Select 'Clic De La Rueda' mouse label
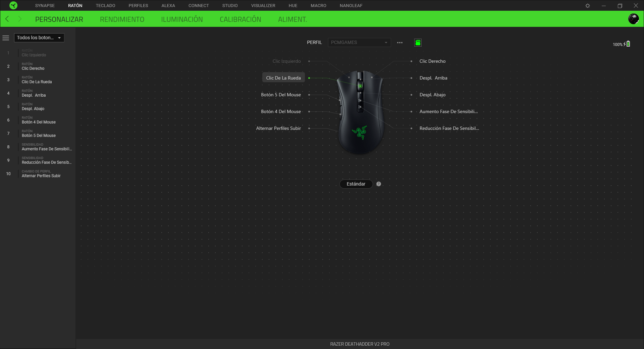Screen dimensions: 644x349 point(283,78)
